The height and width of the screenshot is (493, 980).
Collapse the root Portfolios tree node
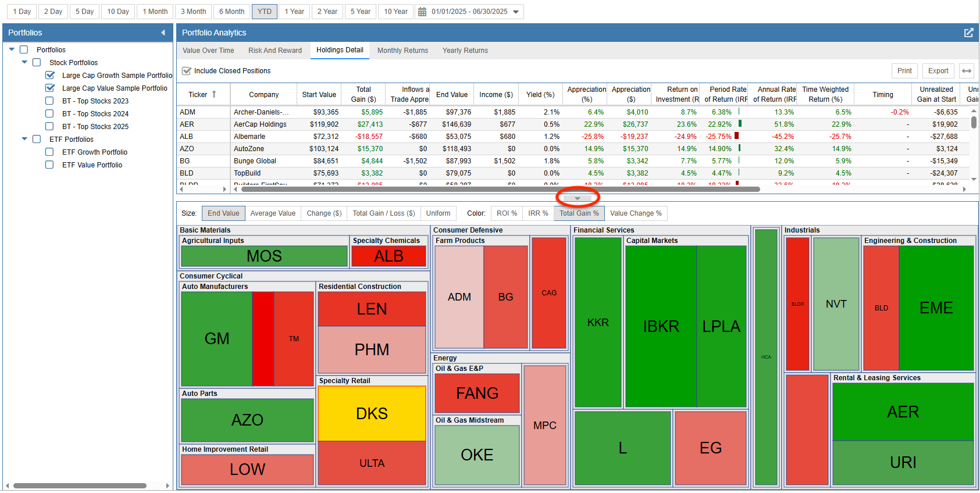[x=12, y=49]
